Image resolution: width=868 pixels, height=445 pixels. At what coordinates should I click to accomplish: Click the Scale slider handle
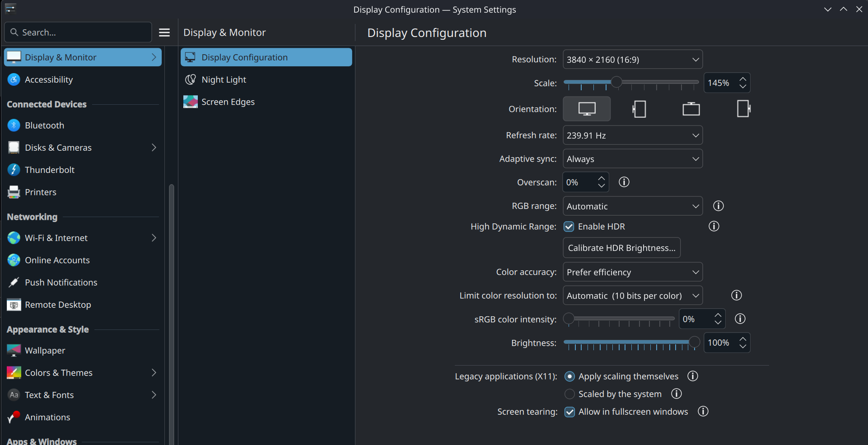point(616,82)
